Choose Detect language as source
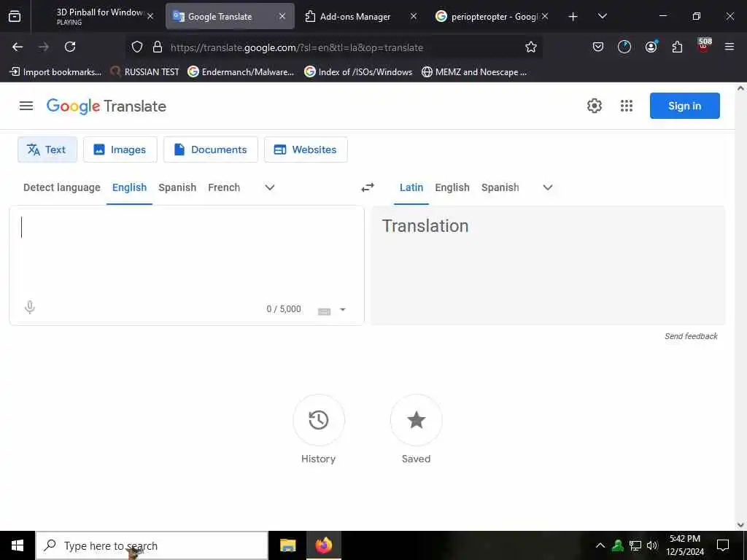 [62, 187]
